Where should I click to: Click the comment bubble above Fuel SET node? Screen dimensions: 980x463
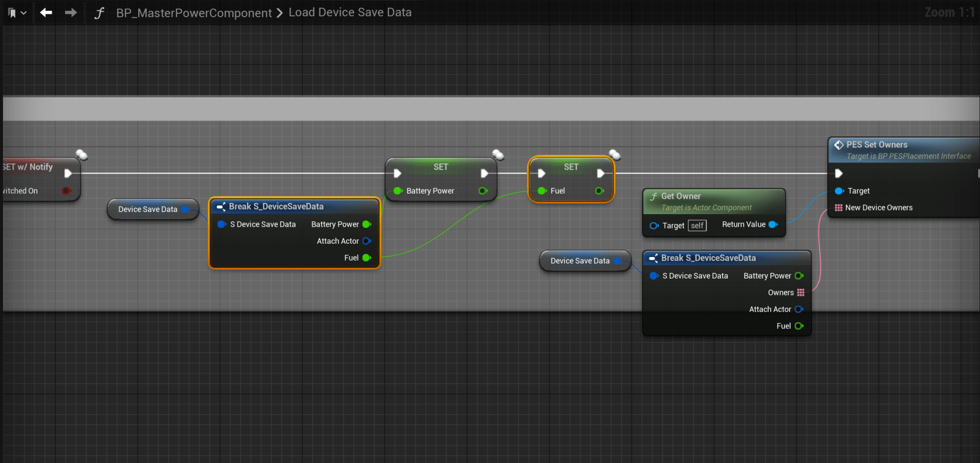point(615,154)
